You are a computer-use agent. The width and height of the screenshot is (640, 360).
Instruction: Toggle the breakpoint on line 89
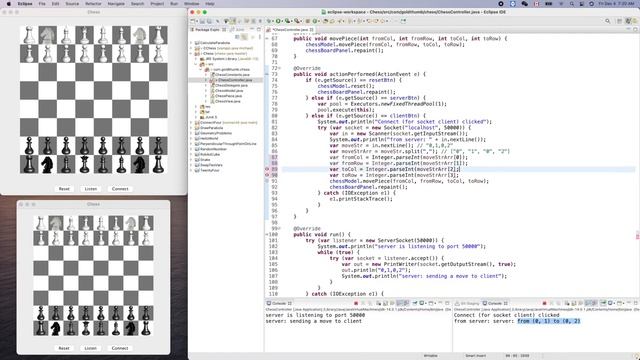pyautogui.click(x=267, y=169)
